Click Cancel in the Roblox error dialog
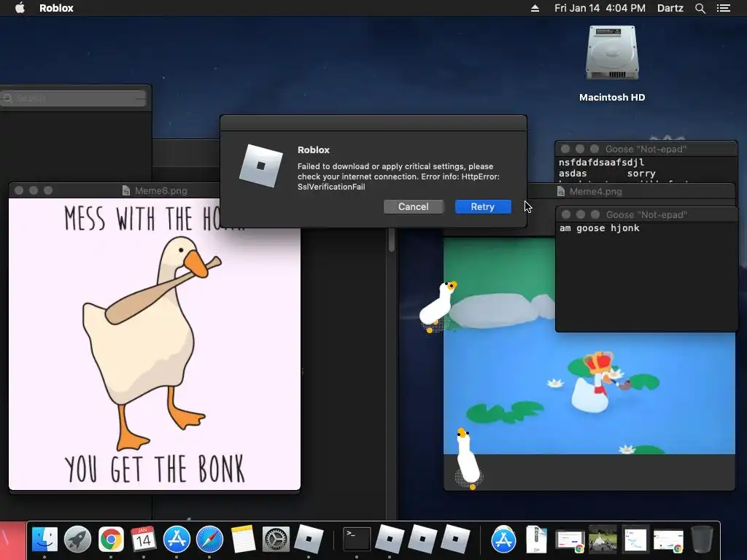 click(x=413, y=206)
